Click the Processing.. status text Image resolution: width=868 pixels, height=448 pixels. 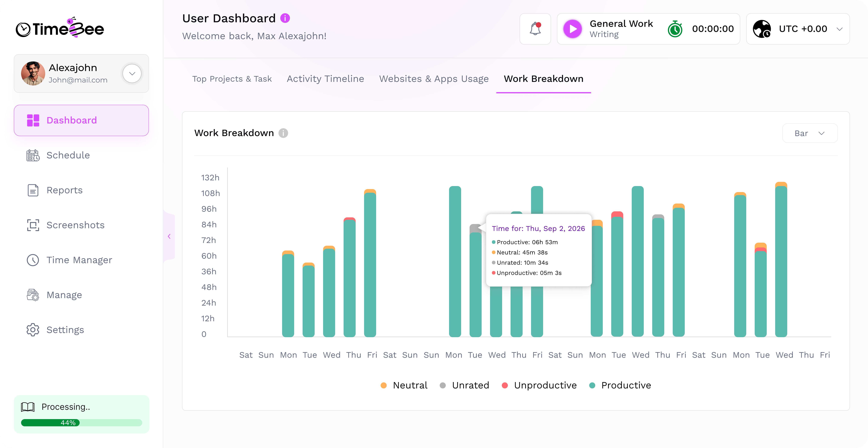pos(66,407)
